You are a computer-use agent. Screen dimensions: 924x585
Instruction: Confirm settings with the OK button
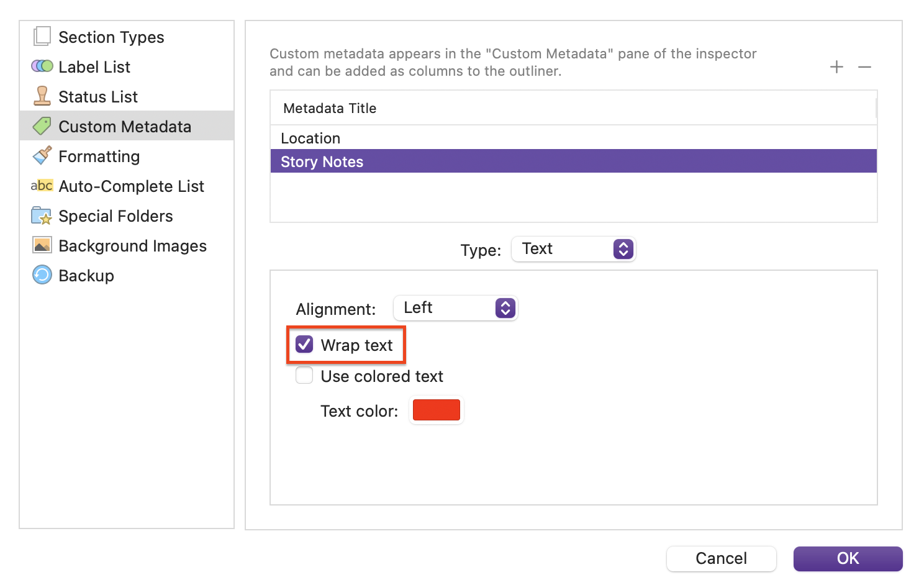(848, 558)
